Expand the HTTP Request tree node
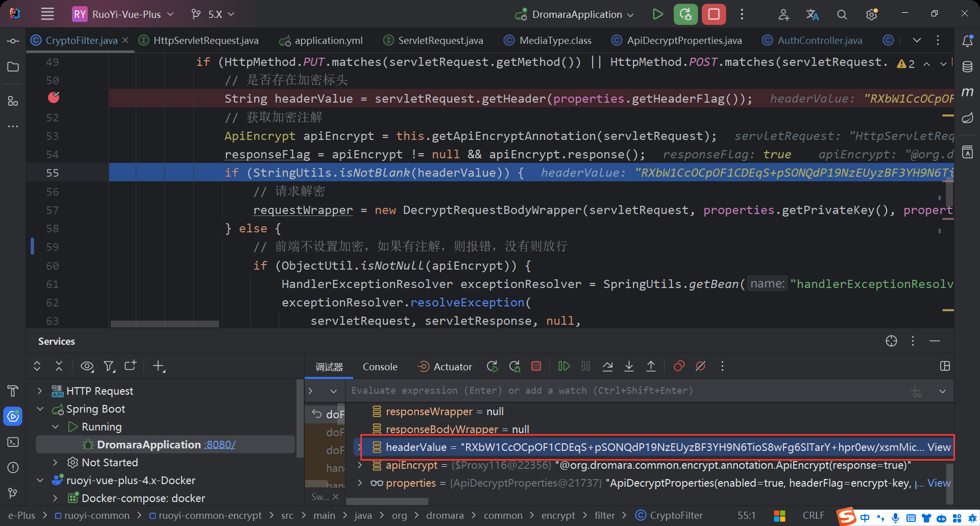The image size is (980, 526). [40, 391]
